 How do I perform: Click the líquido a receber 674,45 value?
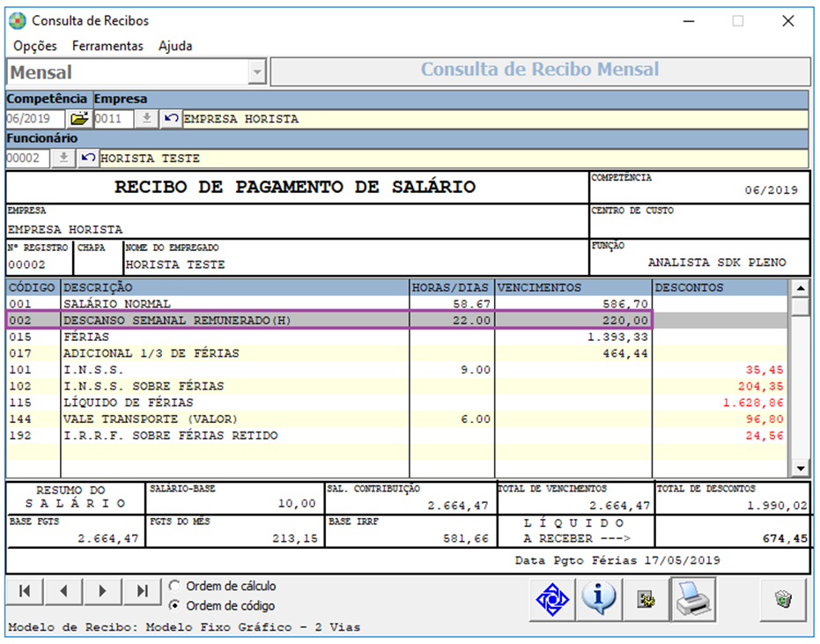785,538
